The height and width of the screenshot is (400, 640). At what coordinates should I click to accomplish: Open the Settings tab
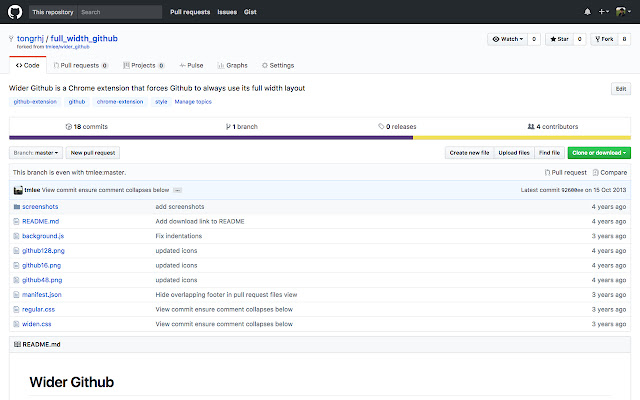click(x=278, y=65)
